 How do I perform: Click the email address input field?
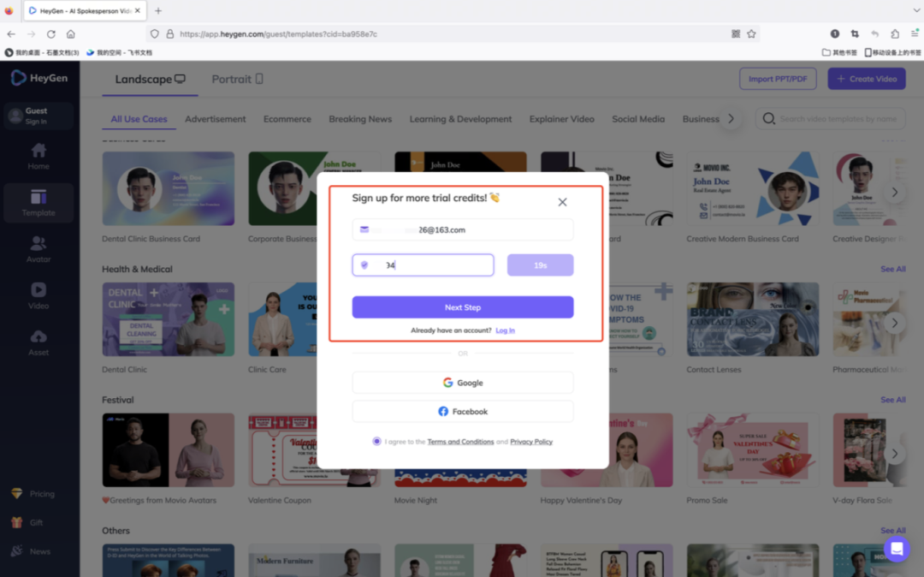(x=463, y=229)
